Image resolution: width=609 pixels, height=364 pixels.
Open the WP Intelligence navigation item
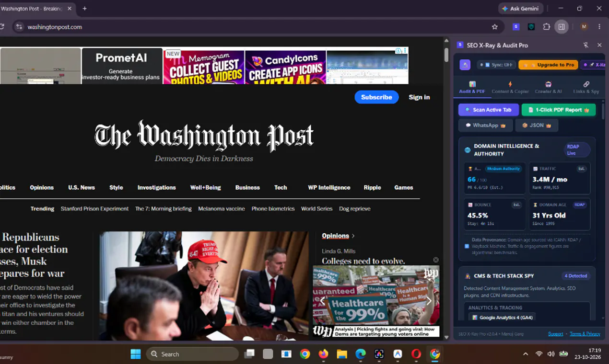pyautogui.click(x=329, y=188)
